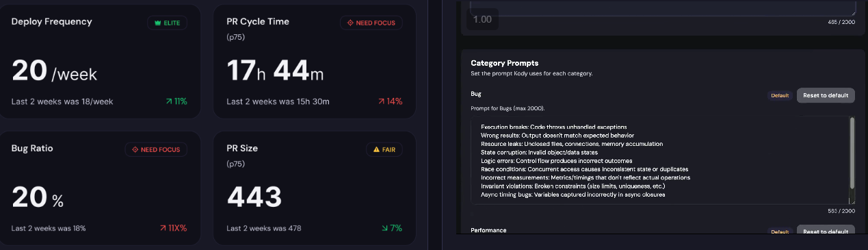Click the Bug prompt text area scrollbar

(852, 152)
